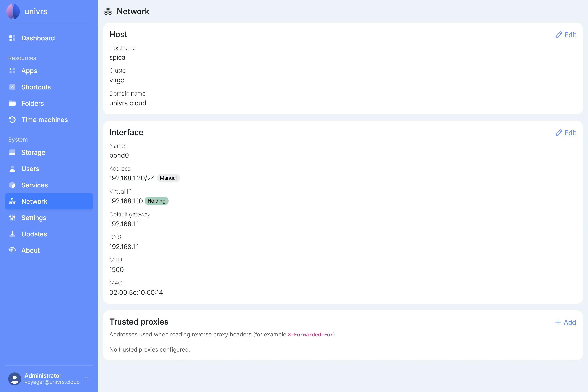The image size is (588, 392).
Task: Click the Host section heading
Action: pyautogui.click(x=118, y=34)
